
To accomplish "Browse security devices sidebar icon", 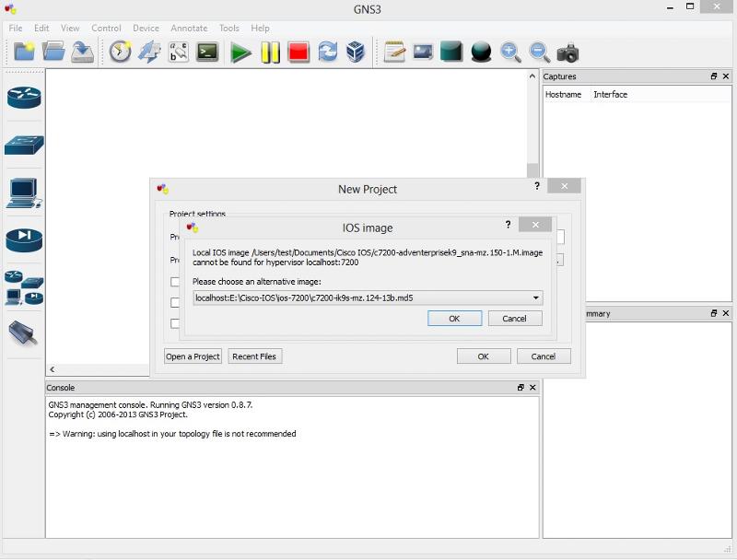I will 24,240.
